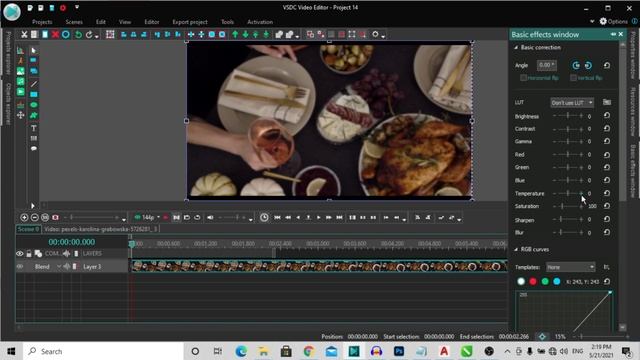The width and height of the screenshot is (640, 360).
Task: Open the Templates dropdown
Action: pos(570,267)
